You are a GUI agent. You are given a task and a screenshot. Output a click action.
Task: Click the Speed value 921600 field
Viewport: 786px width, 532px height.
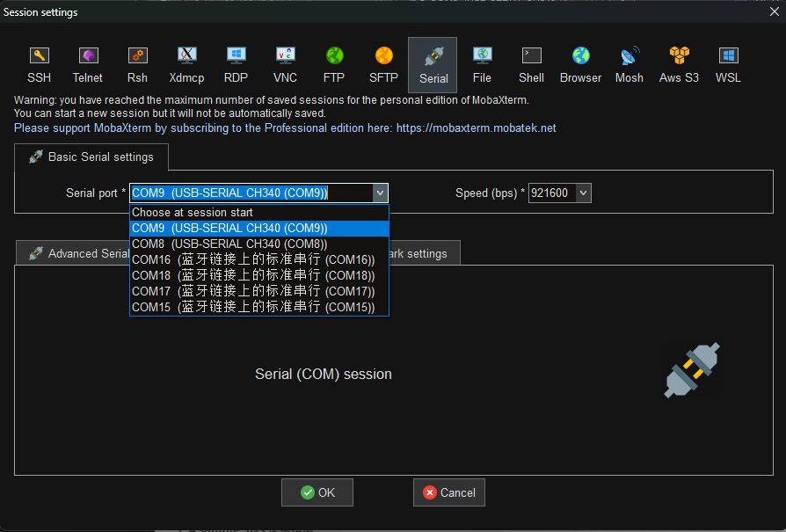coord(552,193)
